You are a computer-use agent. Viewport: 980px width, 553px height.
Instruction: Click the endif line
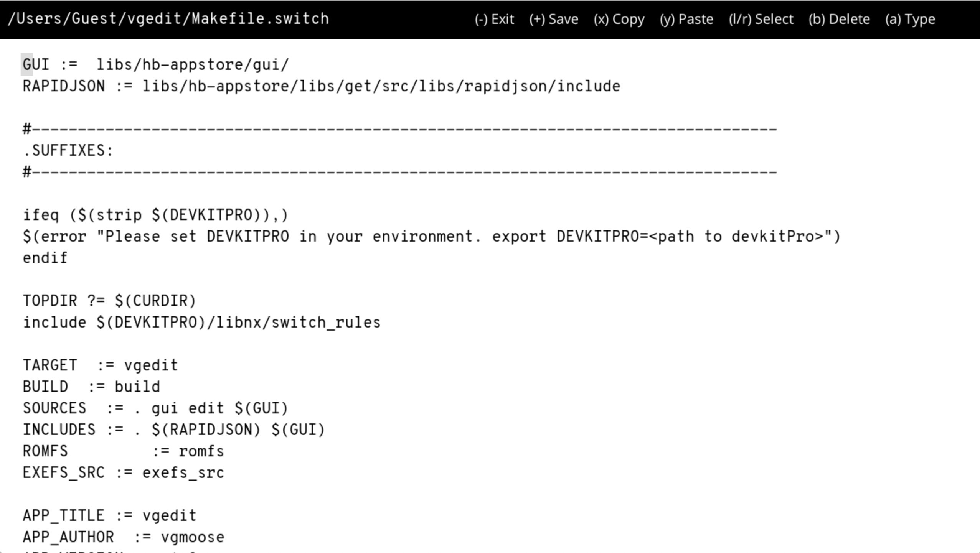pyautogui.click(x=45, y=258)
